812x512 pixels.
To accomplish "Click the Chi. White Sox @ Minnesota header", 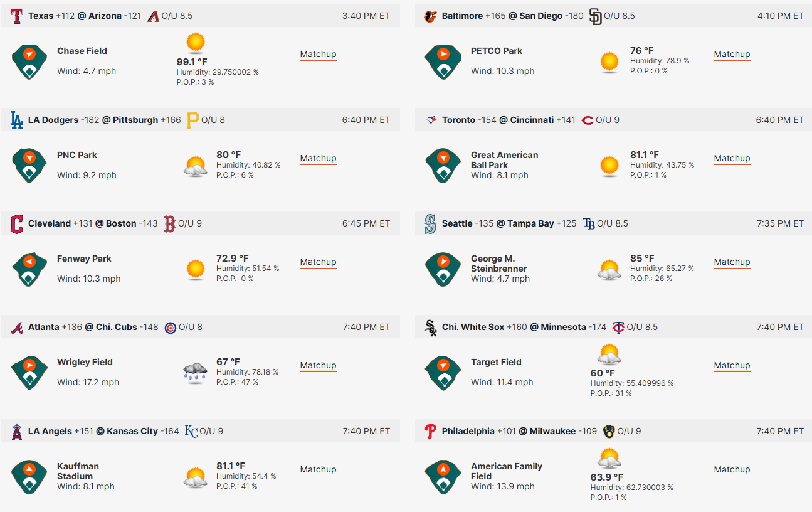I will point(613,327).
